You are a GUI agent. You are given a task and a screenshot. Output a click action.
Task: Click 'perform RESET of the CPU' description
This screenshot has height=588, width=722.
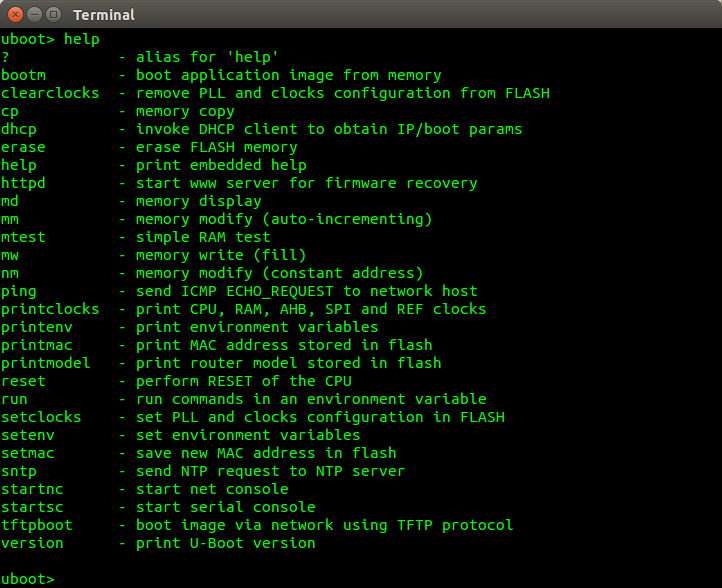point(243,381)
